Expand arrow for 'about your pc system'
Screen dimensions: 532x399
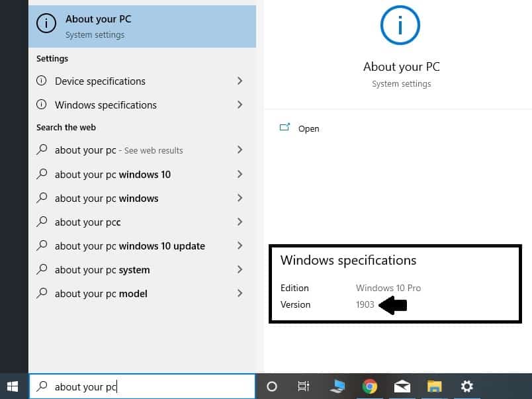pos(240,269)
